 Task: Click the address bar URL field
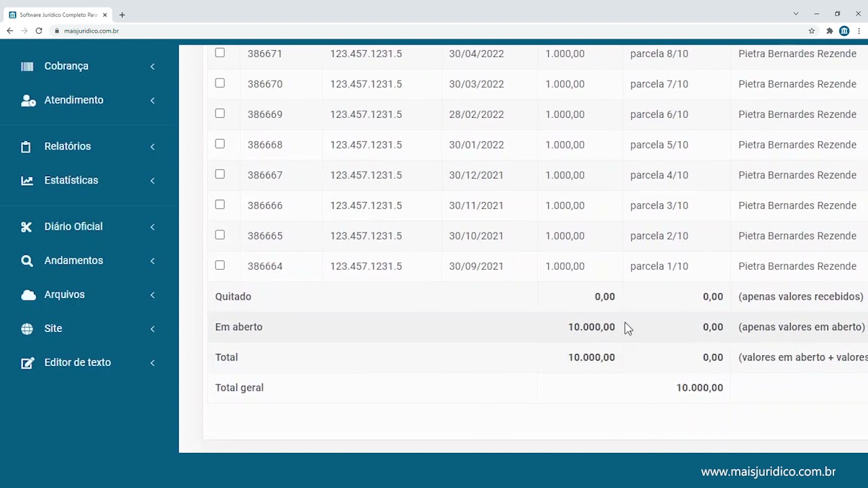pos(434,30)
